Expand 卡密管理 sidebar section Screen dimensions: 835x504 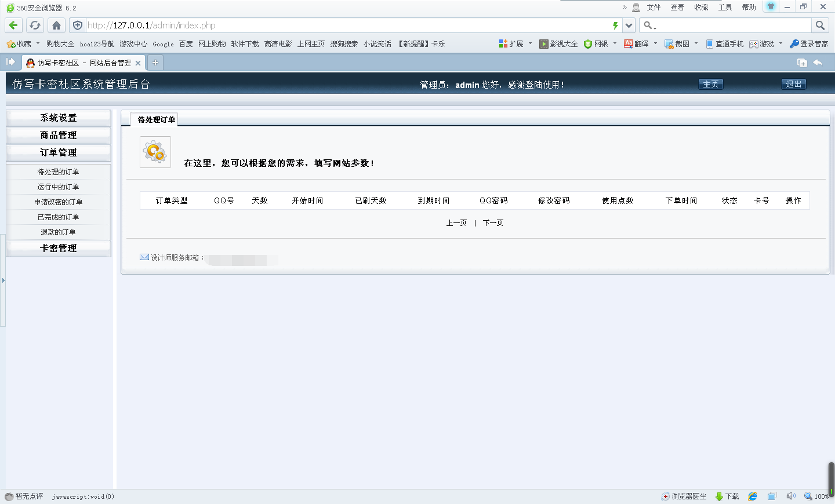click(58, 249)
